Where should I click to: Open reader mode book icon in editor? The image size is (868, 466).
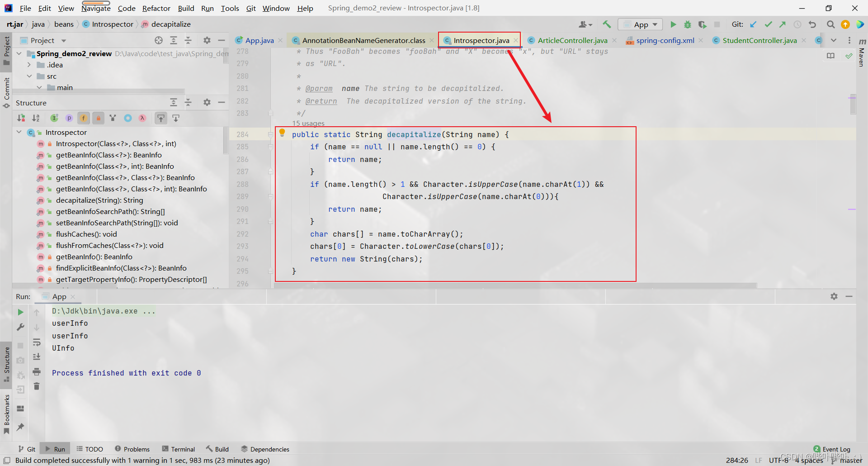830,56
